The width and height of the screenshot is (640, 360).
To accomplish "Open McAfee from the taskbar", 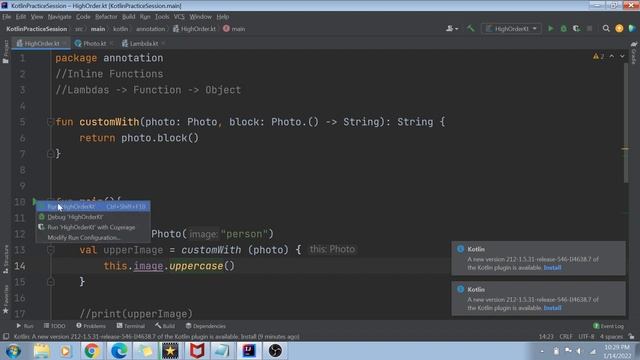I will [197, 351].
